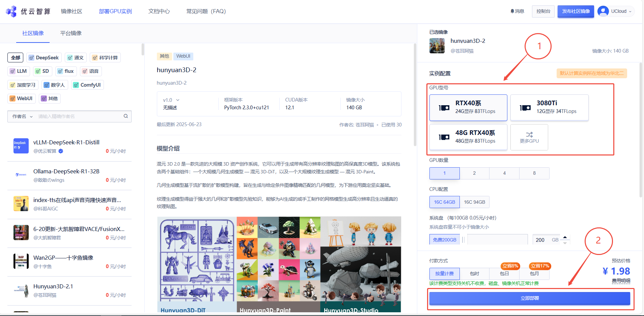The width and height of the screenshot is (644, 316).
Task: Choose 16C 94GB CPU configuration
Action: (x=474, y=202)
